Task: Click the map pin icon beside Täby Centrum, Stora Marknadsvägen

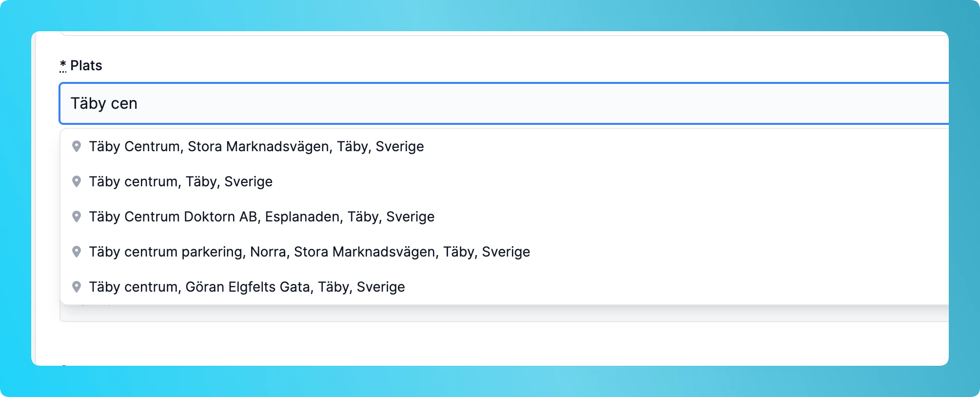Action: [77, 147]
